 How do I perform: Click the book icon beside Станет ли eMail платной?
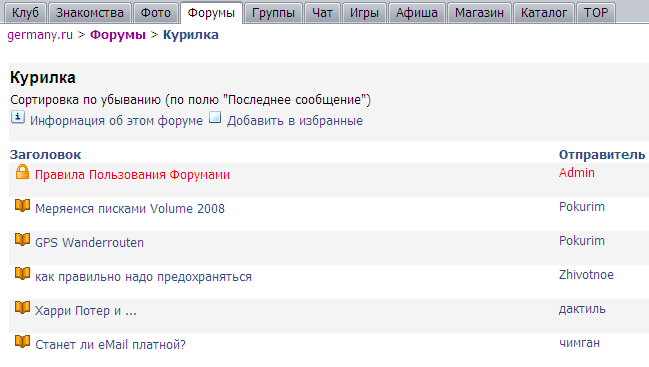[22, 341]
